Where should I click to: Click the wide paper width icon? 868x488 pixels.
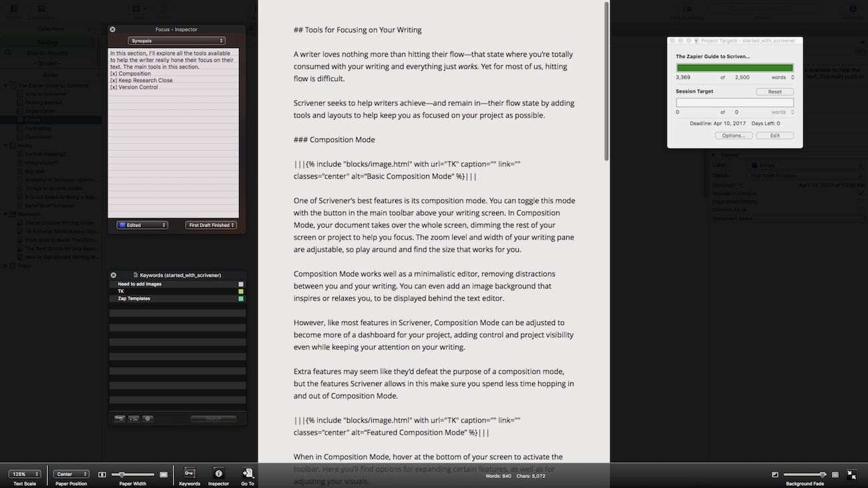tap(164, 475)
